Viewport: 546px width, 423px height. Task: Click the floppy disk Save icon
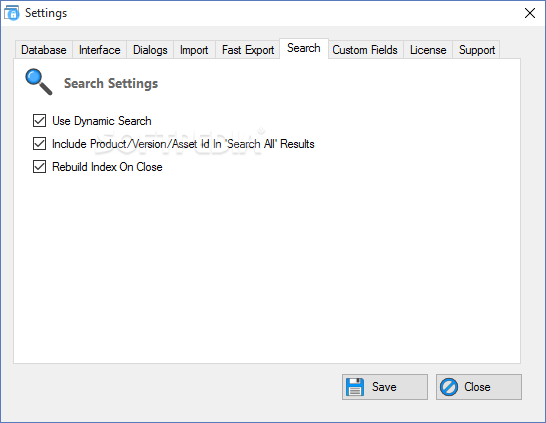355,387
